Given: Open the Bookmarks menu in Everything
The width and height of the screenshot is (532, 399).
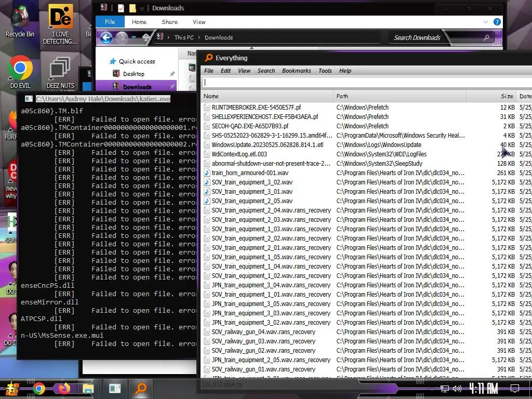Looking at the screenshot, I should click(x=296, y=71).
